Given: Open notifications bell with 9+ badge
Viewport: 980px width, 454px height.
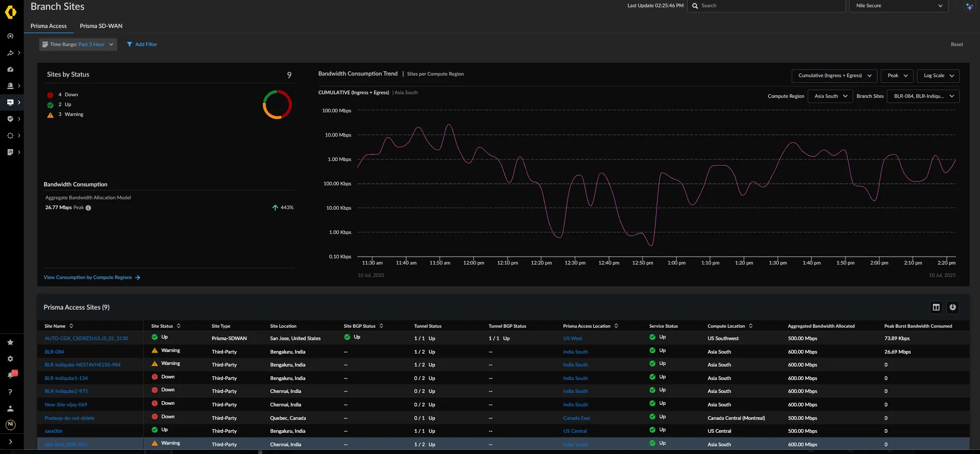Looking at the screenshot, I should 11,375.
